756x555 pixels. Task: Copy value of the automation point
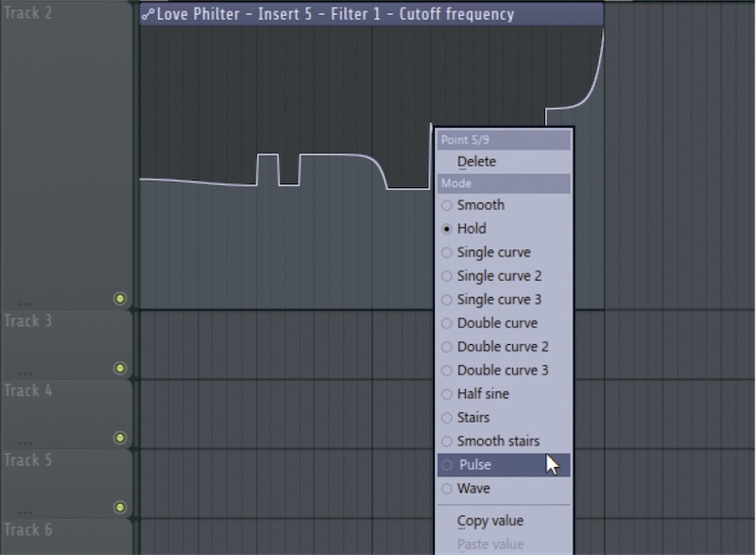(x=504, y=521)
